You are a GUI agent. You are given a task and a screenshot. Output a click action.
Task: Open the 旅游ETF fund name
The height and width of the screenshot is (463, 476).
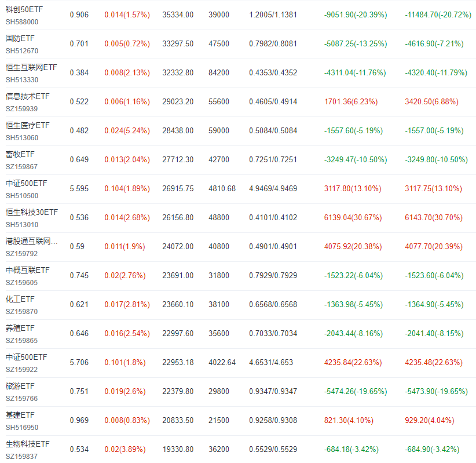(x=20, y=386)
